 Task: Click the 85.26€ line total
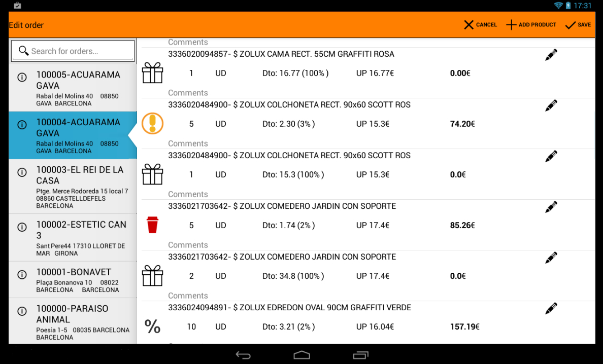coord(462,226)
